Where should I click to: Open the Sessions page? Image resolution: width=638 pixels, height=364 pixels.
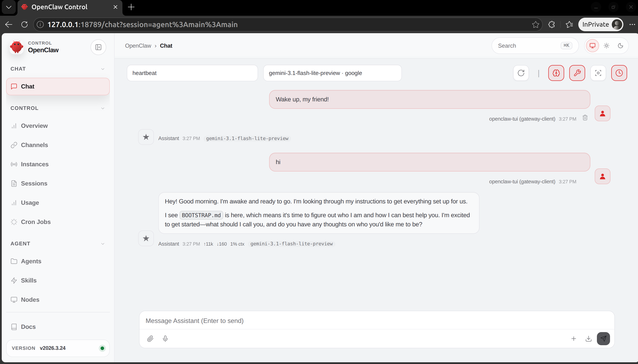pos(34,183)
